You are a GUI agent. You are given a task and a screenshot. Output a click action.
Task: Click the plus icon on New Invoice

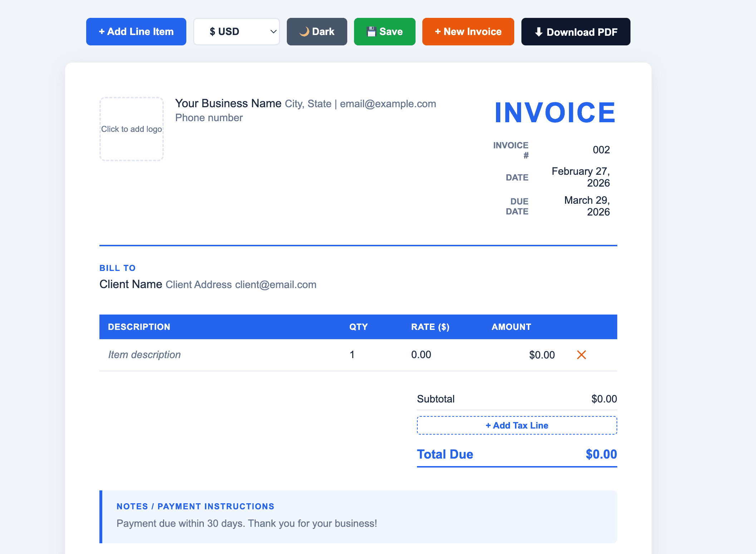point(438,31)
